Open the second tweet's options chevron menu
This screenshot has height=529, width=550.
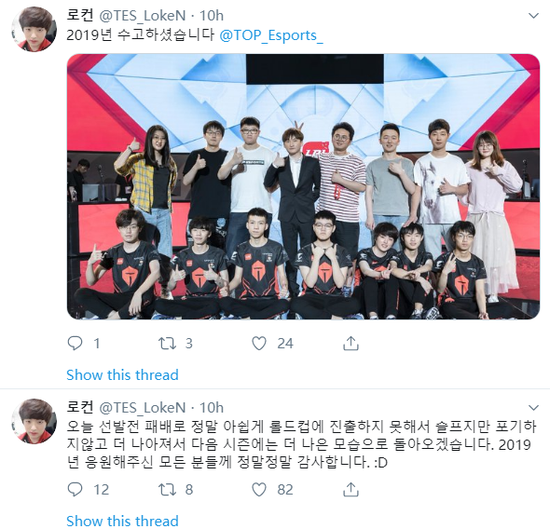[534, 407]
